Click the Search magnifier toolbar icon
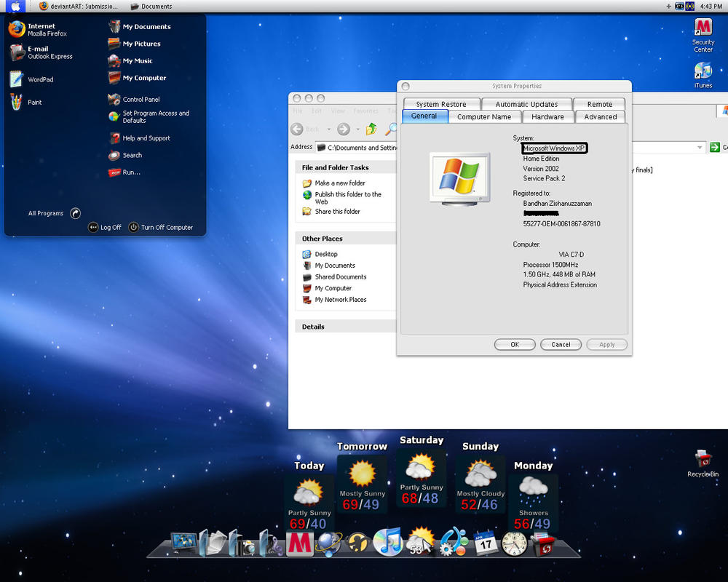This screenshot has height=582, width=728. point(392,129)
